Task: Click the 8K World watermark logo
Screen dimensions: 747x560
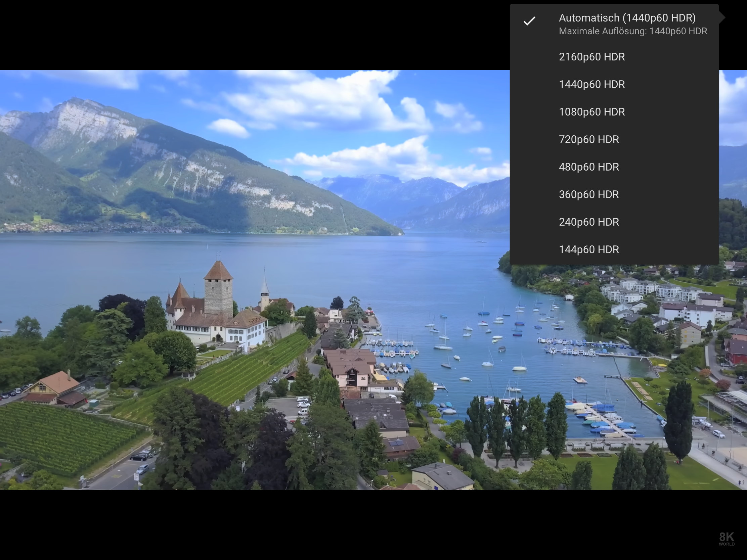Action: tap(727, 539)
